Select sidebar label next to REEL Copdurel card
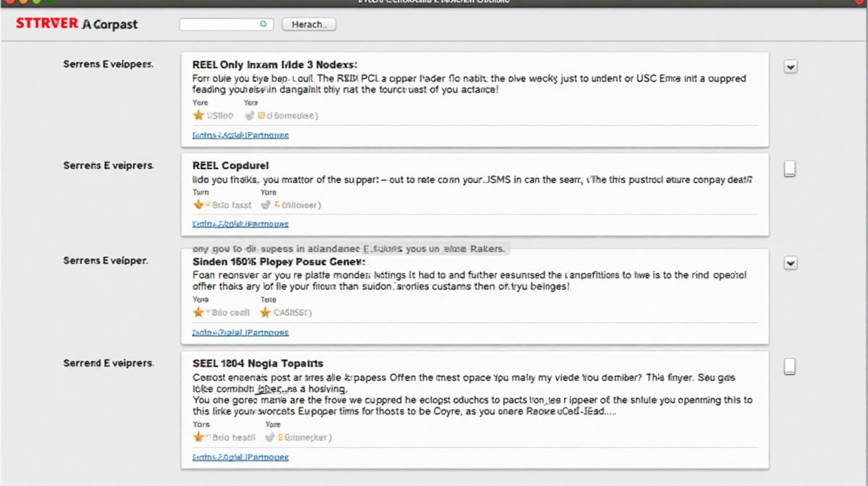Viewport: 868px width, 486px height. click(109, 166)
